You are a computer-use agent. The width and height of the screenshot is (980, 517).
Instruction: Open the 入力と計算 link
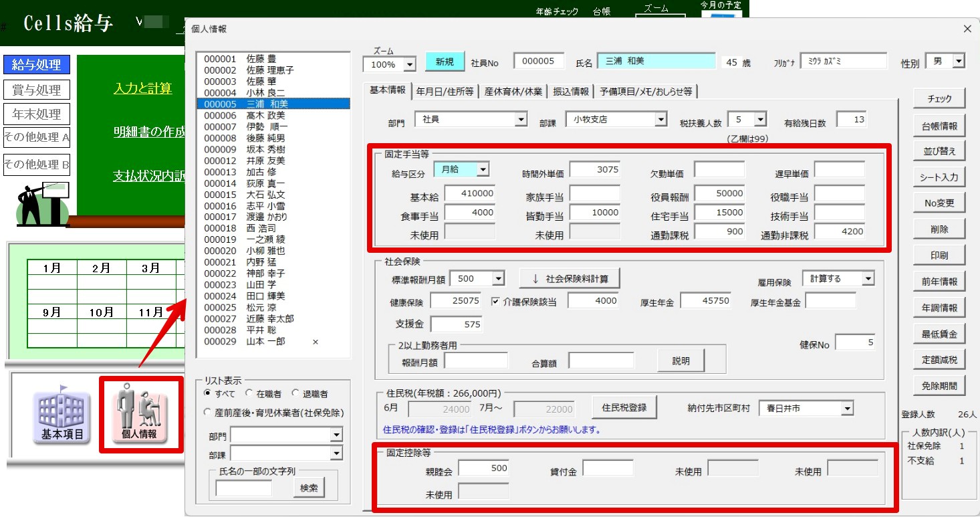pos(143,88)
